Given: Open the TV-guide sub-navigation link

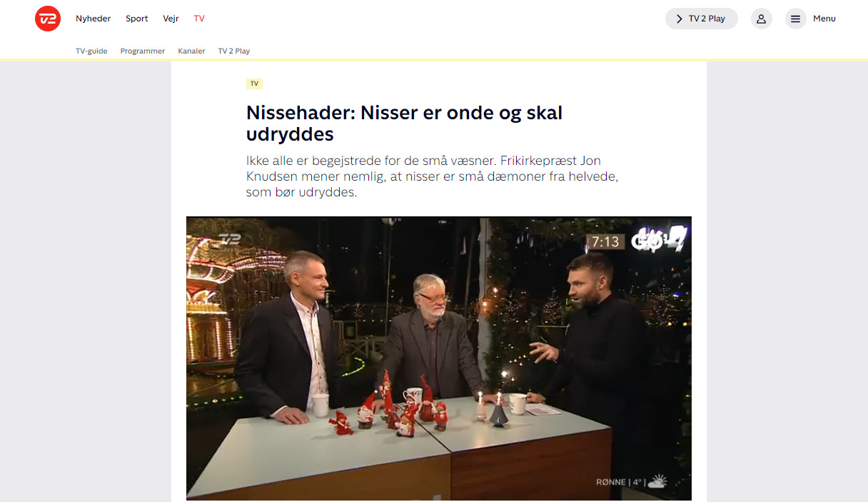Looking at the screenshot, I should (x=91, y=51).
